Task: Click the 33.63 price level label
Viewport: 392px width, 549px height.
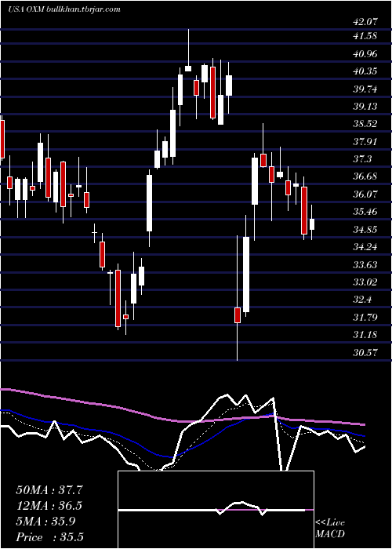Action: (365, 265)
